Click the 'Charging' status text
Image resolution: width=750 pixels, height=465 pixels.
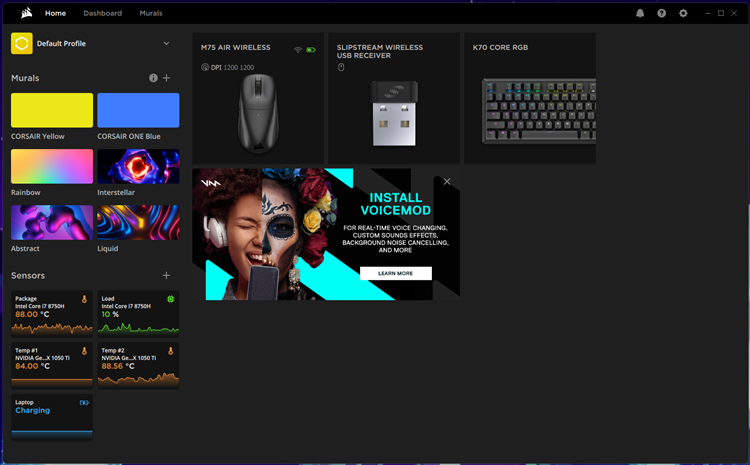[33, 410]
